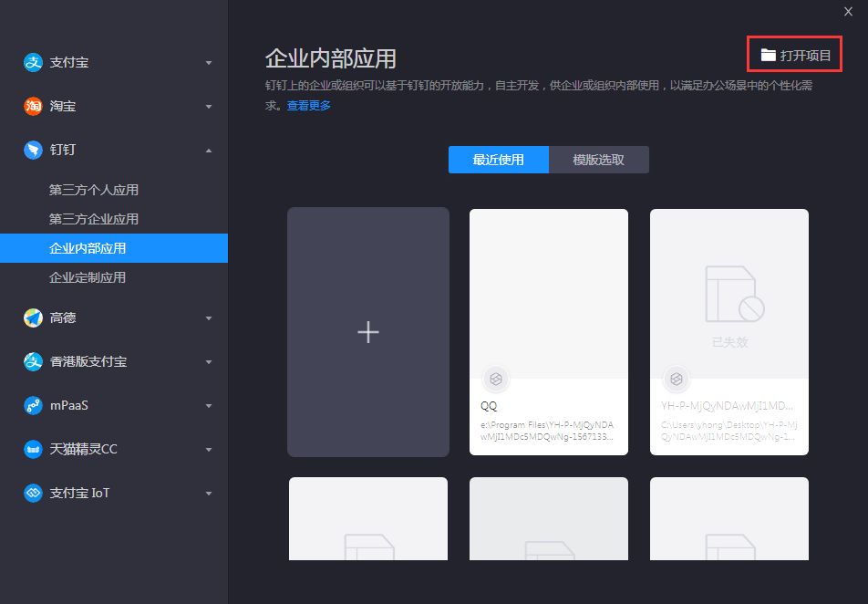Click the plus card to create project
Viewport: 868px width, 604px height.
[368, 332]
